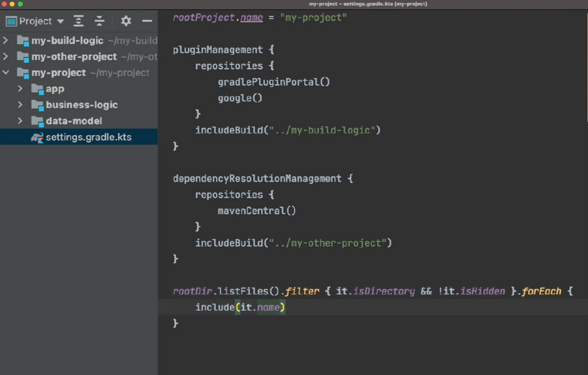
Task: Click gradlePluginPortal() in editor
Action: point(273,82)
